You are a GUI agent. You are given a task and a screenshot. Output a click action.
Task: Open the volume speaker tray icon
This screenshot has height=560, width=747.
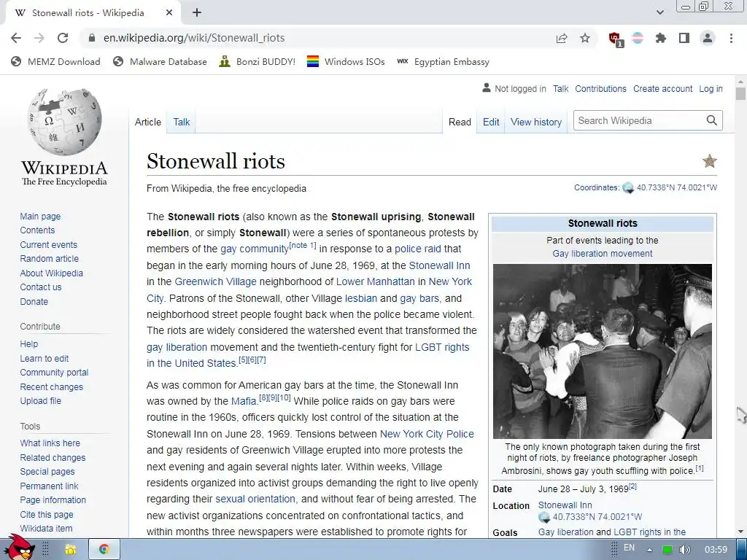684,550
